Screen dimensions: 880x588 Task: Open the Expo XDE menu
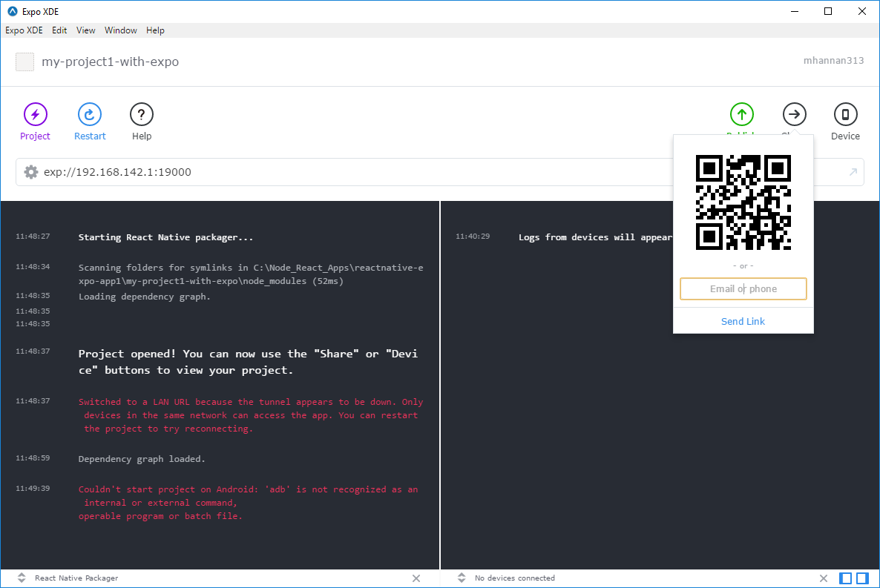tap(24, 30)
